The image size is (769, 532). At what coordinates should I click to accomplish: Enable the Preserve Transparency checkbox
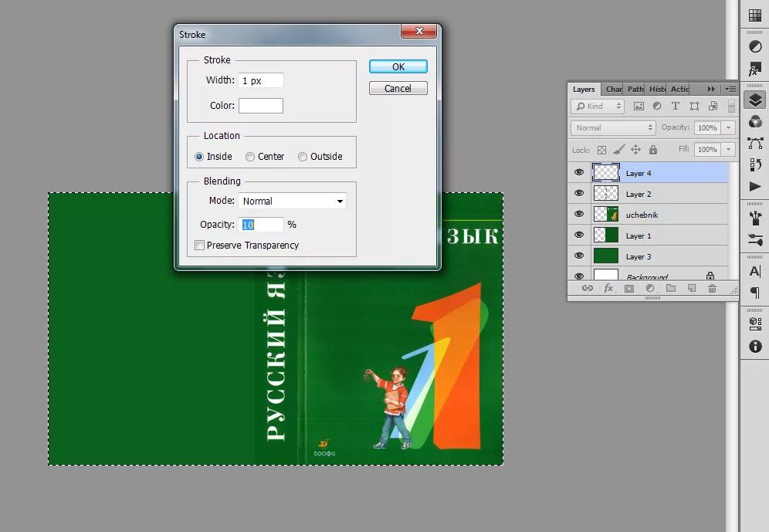pyautogui.click(x=200, y=246)
